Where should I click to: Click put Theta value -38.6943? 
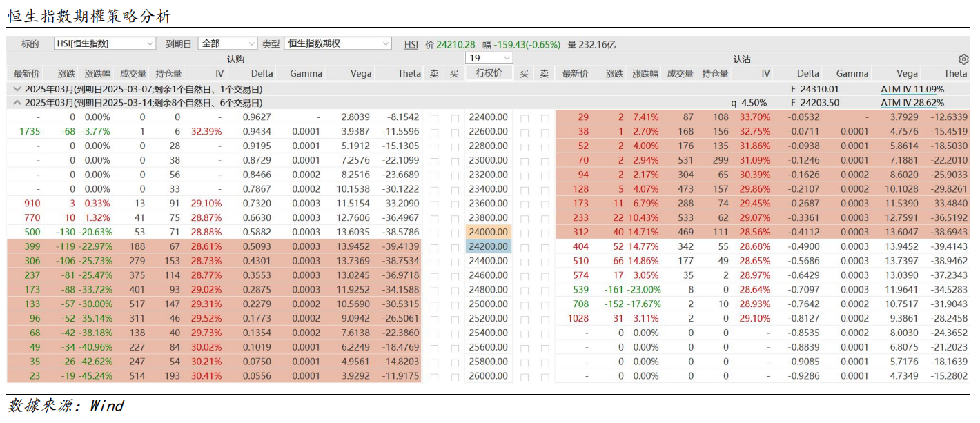(950, 233)
